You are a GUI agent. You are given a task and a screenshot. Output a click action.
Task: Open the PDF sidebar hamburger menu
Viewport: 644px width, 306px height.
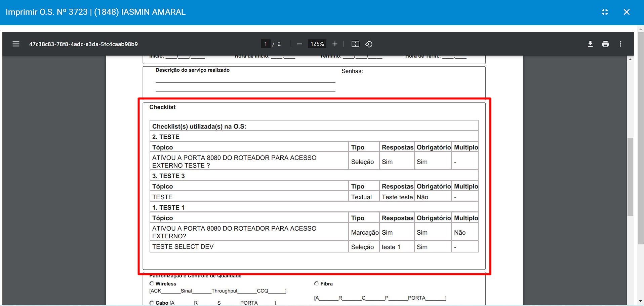pyautogui.click(x=16, y=44)
